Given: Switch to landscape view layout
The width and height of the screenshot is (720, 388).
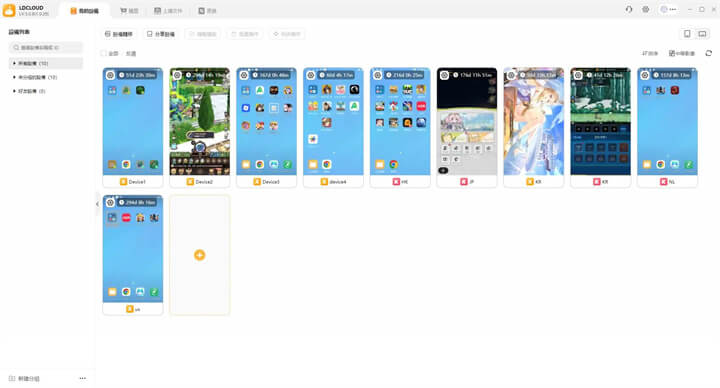Looking at the screenshot, I should click(x=702, y=34).
